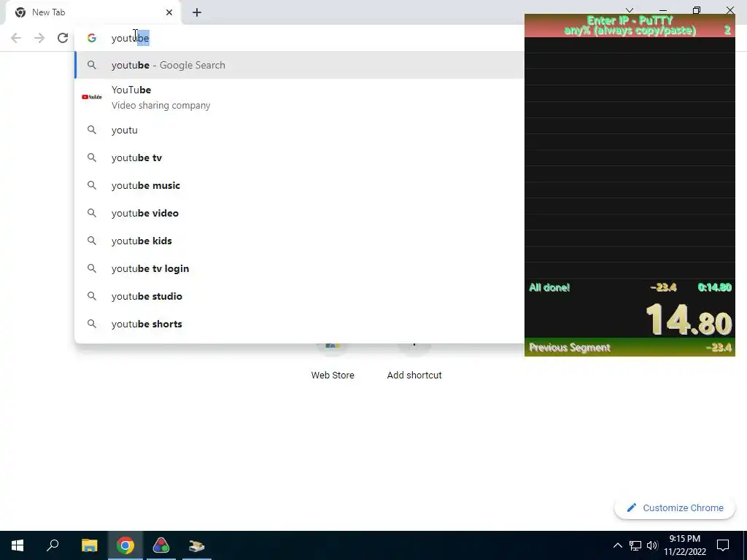Click Chrome icon in taskbar
This screenshot has width=747, height=560.
[125, 545]
